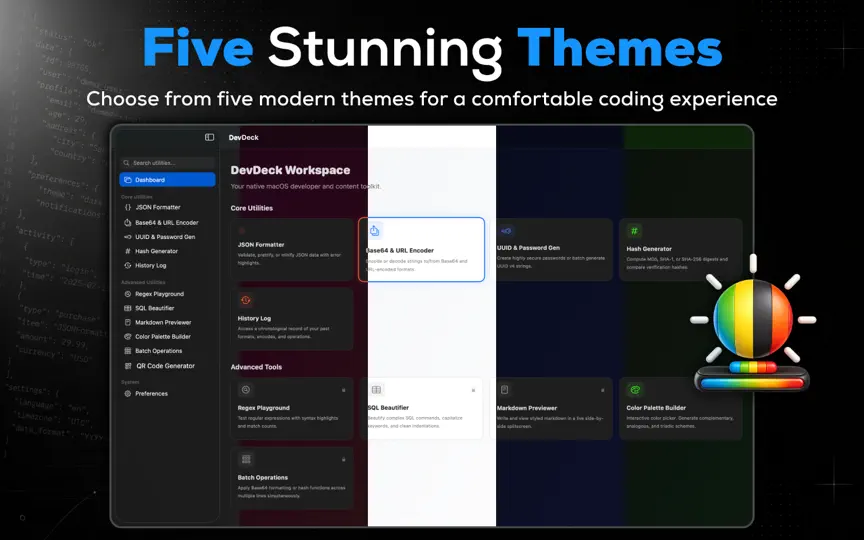Click palette icon beside sidebar Color Palette Builder
864x540 pixels.
tap(128, 337)
